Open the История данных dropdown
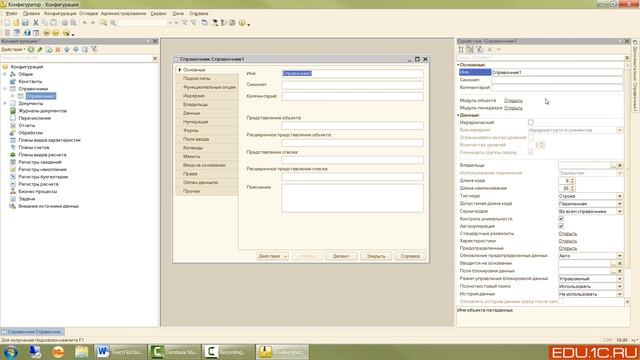This screenshot has height=360, width=640. click(x=620, y=294)
